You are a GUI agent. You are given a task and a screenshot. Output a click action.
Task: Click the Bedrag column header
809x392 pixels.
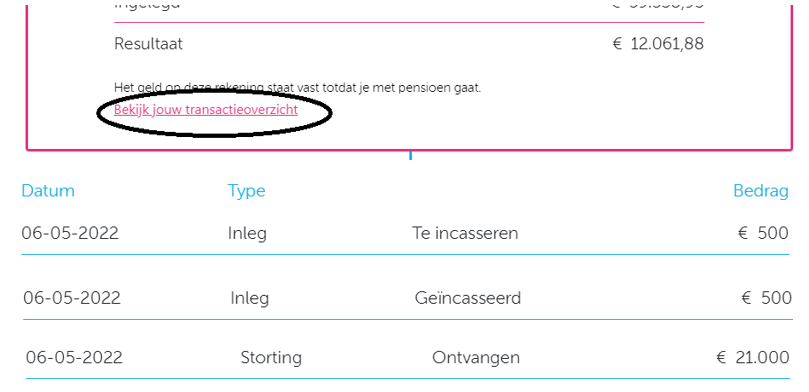pyautogui.click(x=761, y=191)
